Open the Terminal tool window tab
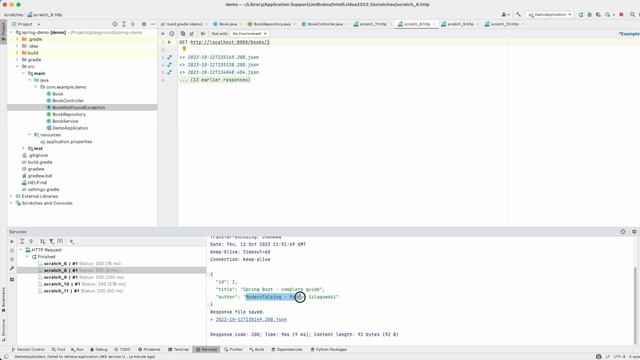640x360 pixels. click(178, 349)
